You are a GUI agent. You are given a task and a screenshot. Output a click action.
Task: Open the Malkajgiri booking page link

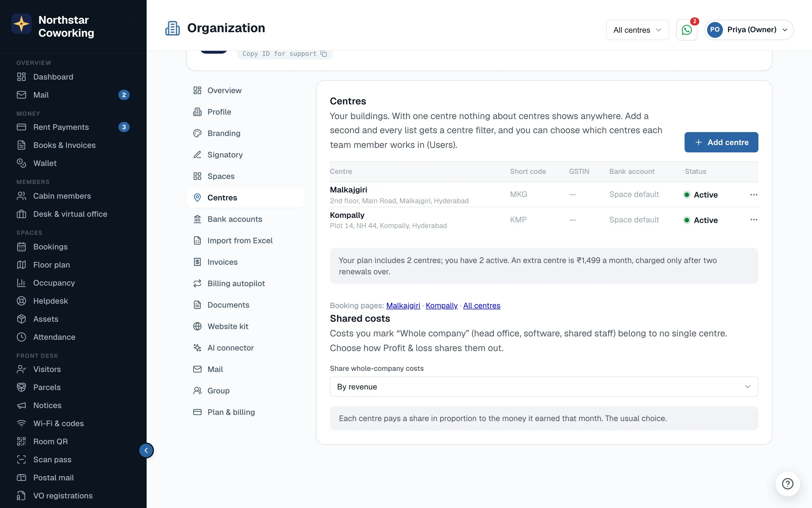pyautogui.click(x=403, y=305)
